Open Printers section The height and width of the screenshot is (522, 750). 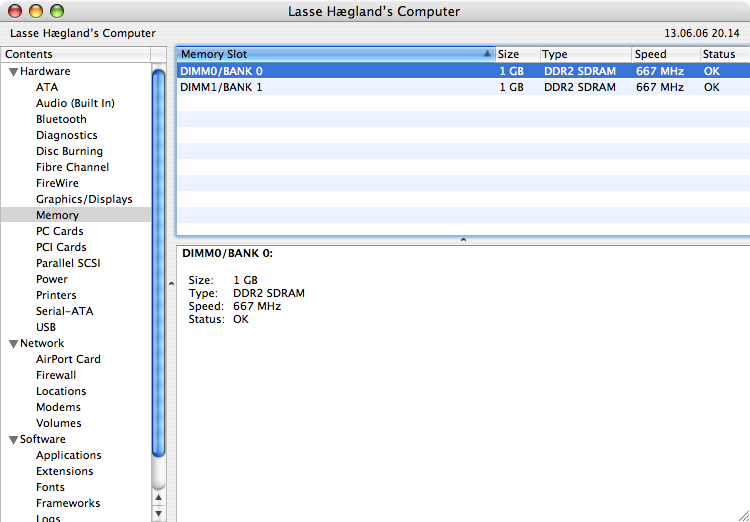coord(56,295)
